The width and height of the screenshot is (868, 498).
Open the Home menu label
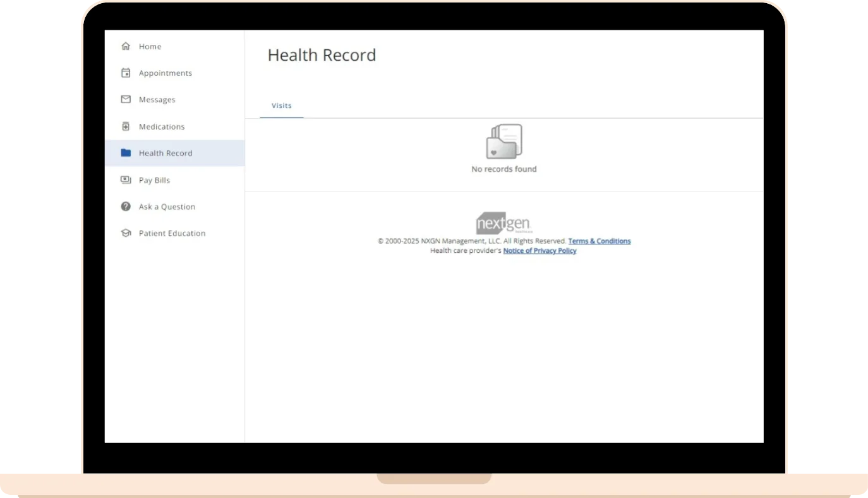[x=150, y=47]
